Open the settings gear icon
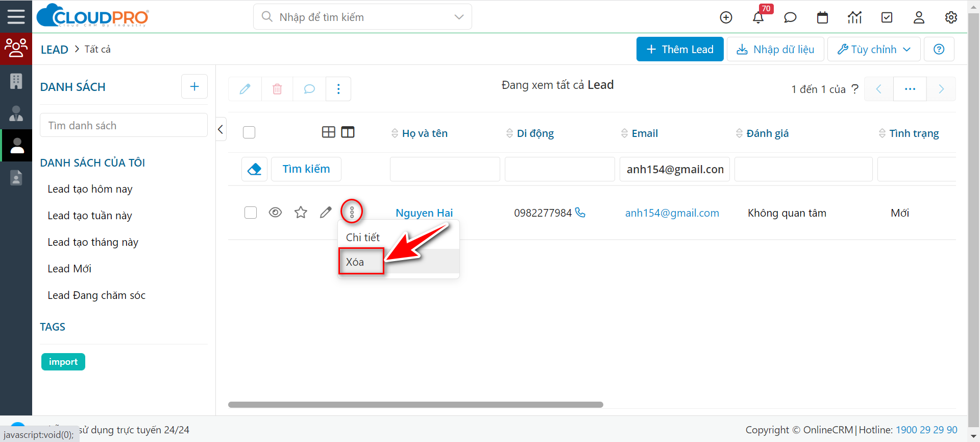This screenshot has height=442, width=980. point(951,17)
